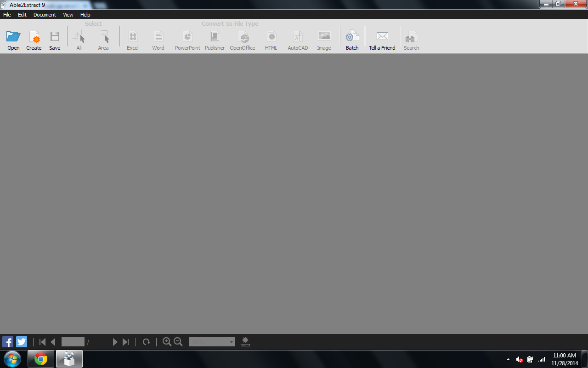Open the View menu

pos(68,15)
